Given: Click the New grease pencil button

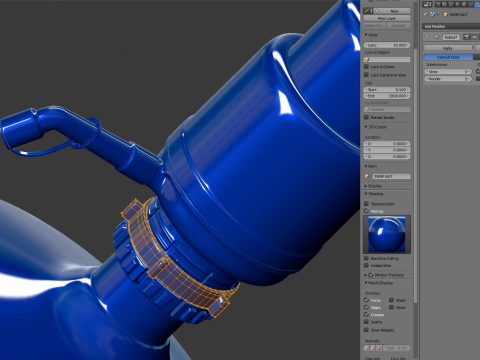Looking at the screenshot, I should pos(392,11).
